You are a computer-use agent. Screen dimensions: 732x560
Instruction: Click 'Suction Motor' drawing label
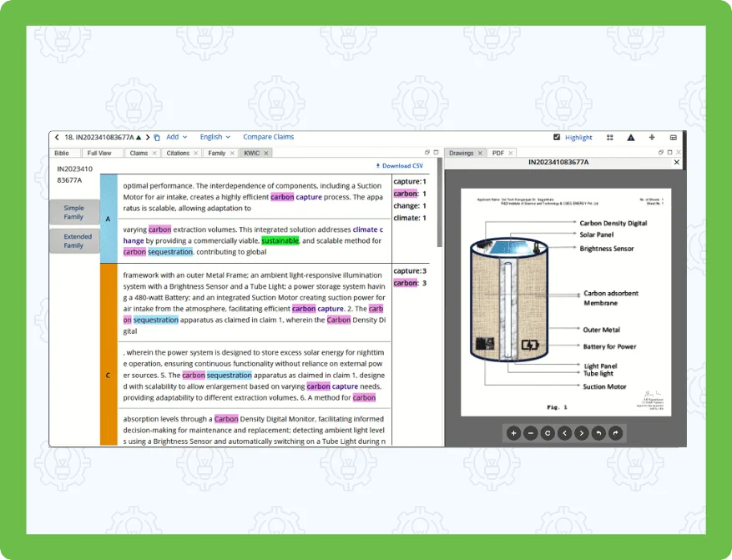(x=604, y=386)
